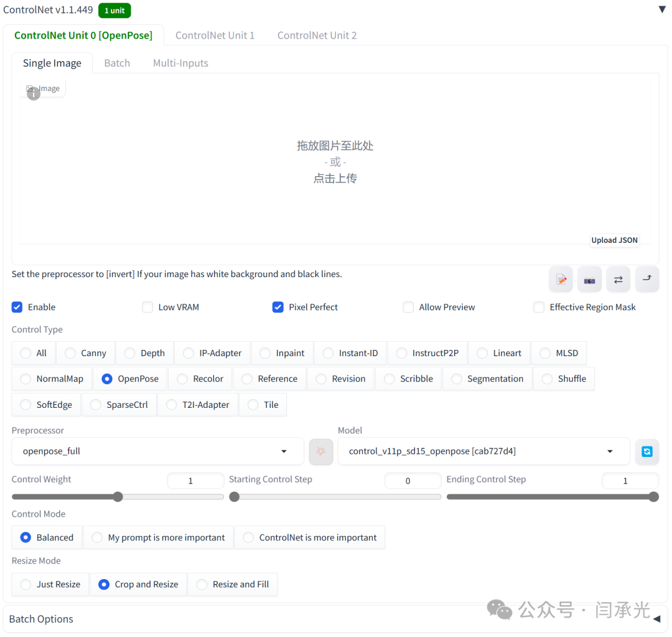The height and width of the screenshot is (637, 672).
Task: Select the IP-Adapter control type
Action: coord(213,353)
